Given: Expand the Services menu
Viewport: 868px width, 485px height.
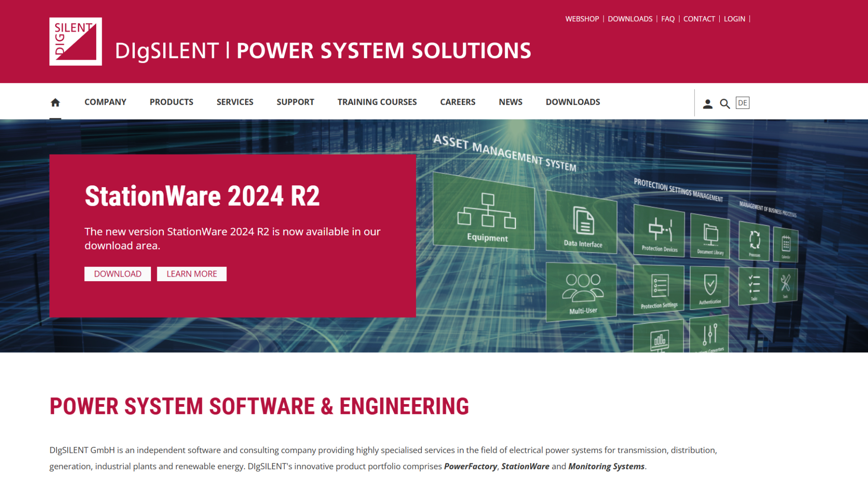Looking at the screenshot, I should tap(235, 102).
